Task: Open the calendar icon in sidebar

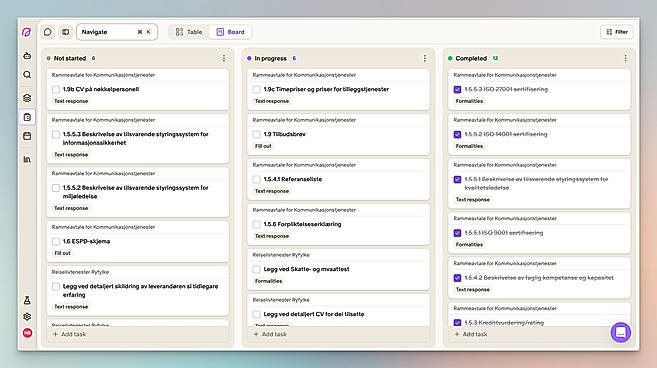Action: pyautogui.click(x=27, y=136)
